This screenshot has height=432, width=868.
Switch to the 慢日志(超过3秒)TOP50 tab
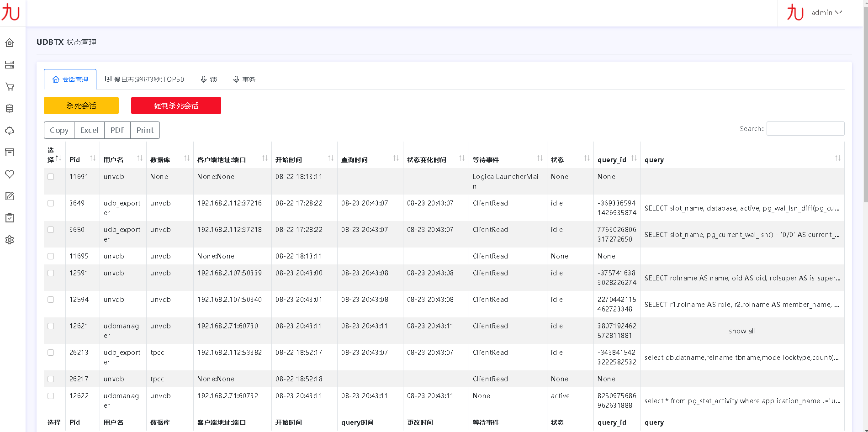[x=144, y=79]
